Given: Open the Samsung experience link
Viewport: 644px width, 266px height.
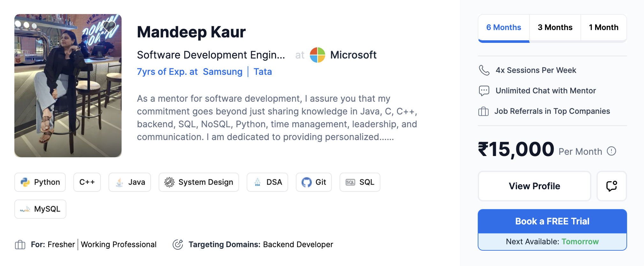Looking at the screenshot, I should point(223,72).
